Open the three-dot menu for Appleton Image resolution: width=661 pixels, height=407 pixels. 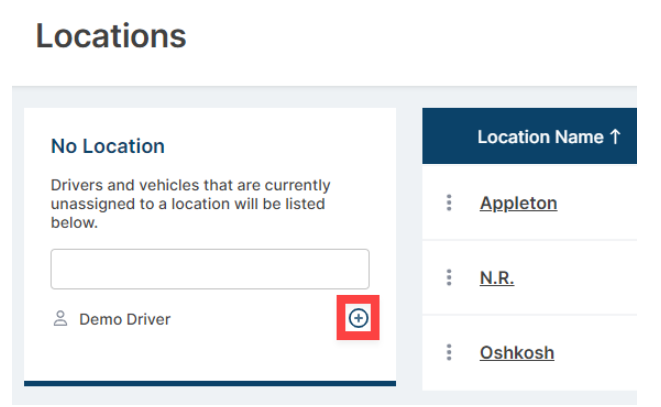449,203
